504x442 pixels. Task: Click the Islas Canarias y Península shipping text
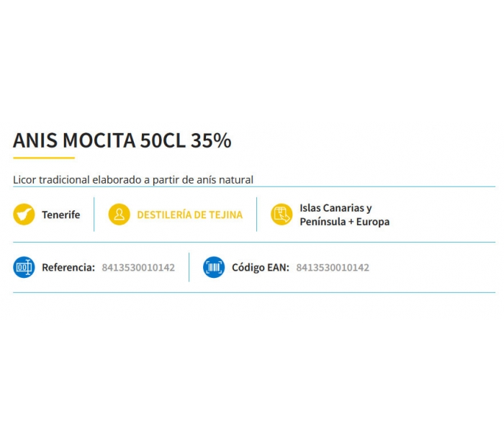345,215
